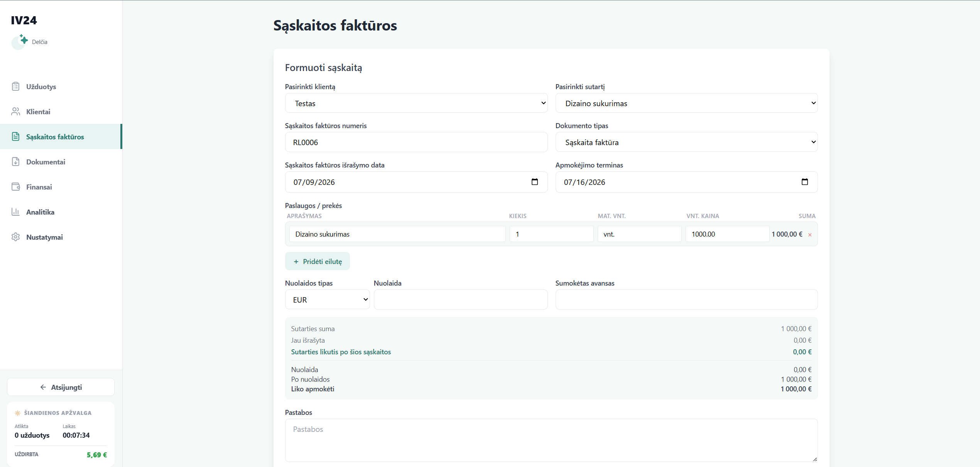Edit the Kiekis quantity field
This screenshot has width=980, height=467.
pos(551,234)
